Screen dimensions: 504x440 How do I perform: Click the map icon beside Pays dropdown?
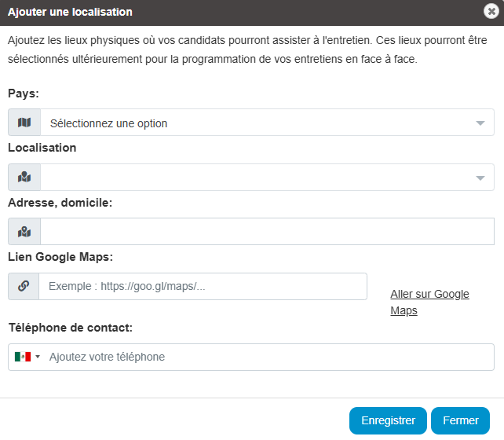click(24, 123)
